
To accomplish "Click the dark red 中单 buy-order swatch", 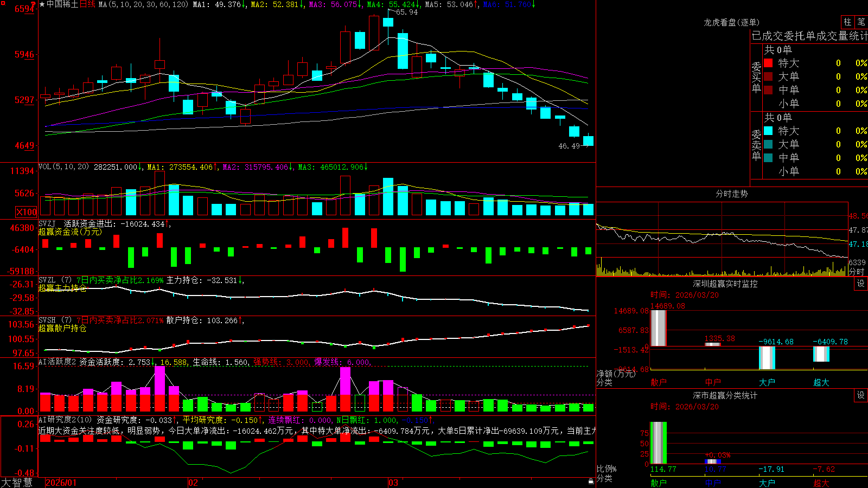I will click(x=768, y=90).
